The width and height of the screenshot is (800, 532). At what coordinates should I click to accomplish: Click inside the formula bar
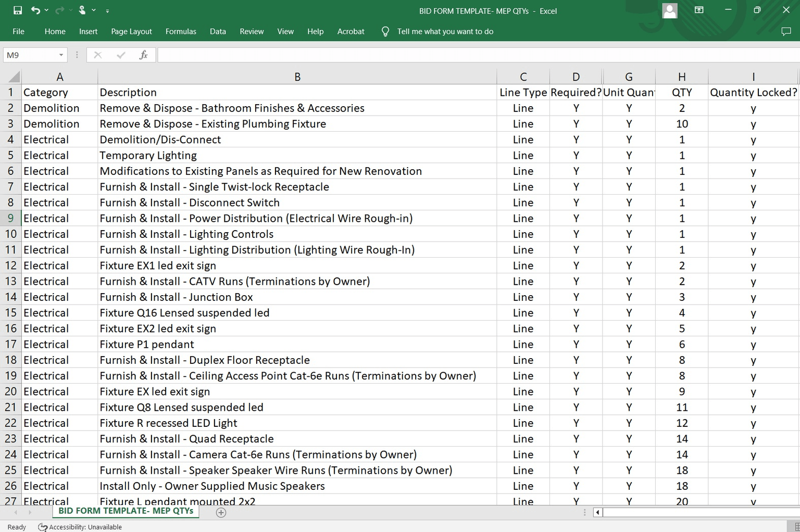tap(478, 55)
